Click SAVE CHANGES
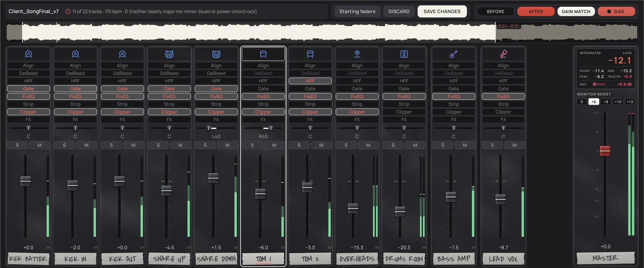Screen dimensions: 644x268 click(x=442, y=11)
